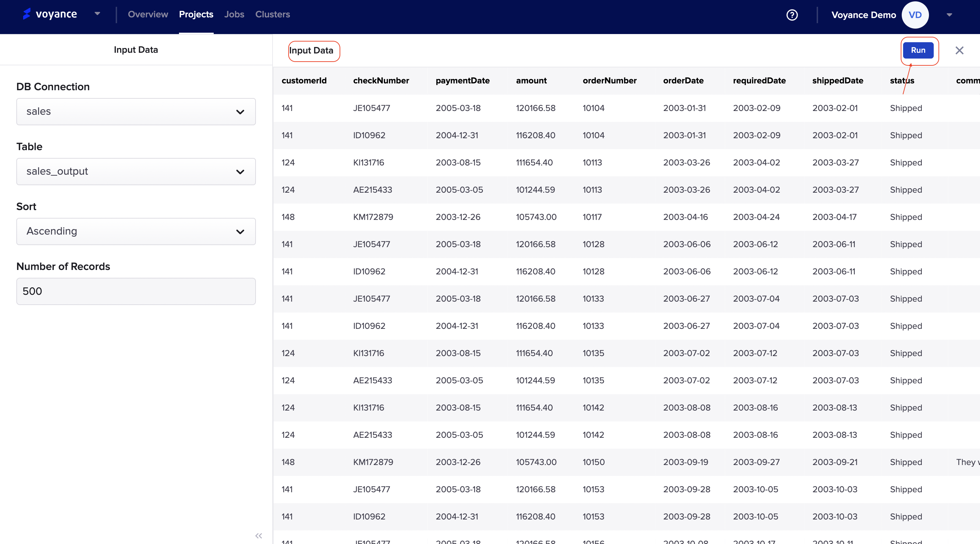Click order number 10150 cell
Viewport: 980px width, 544px height.
(593, 462)
